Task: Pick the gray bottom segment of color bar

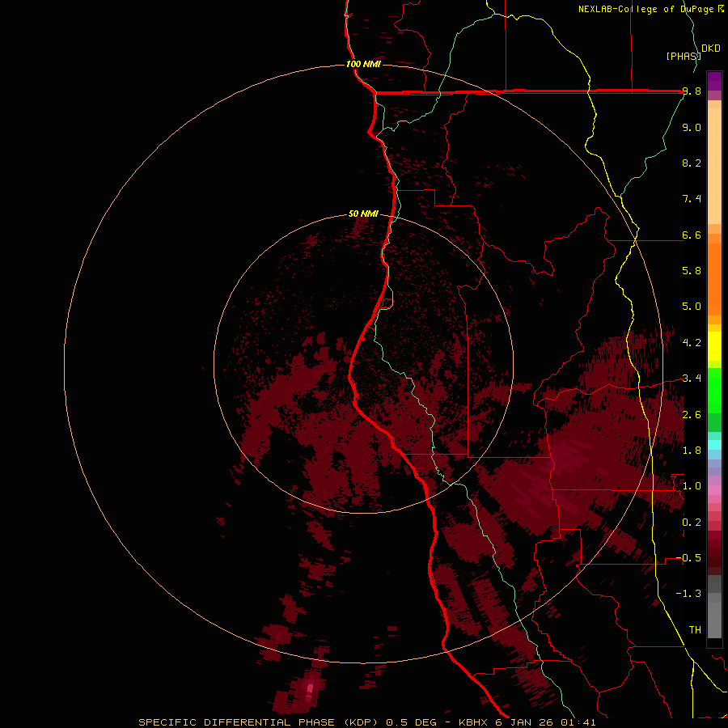Action: point(714,622)
